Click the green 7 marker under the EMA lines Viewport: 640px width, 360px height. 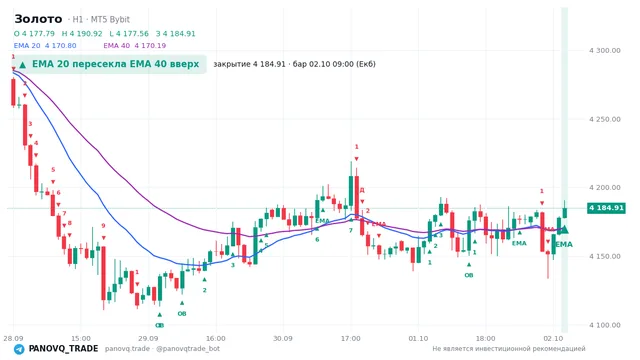[x=351, y=231]
